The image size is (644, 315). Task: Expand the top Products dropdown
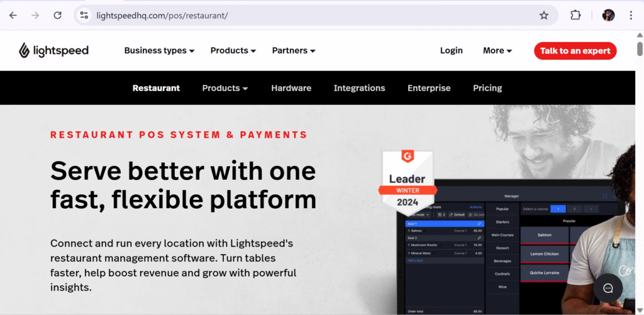(x=233, y=50)
